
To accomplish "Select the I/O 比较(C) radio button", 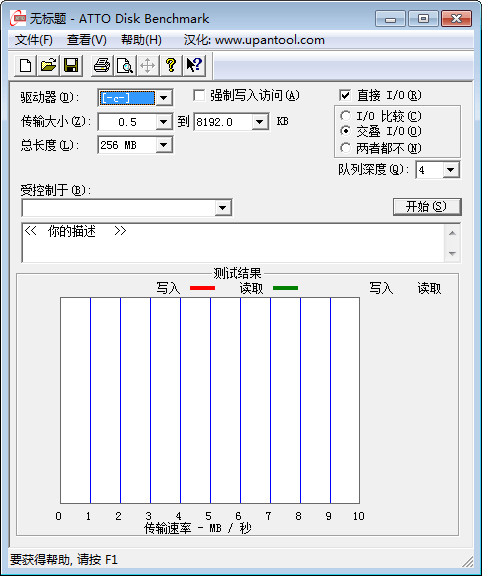I will [x=345, y=116].
